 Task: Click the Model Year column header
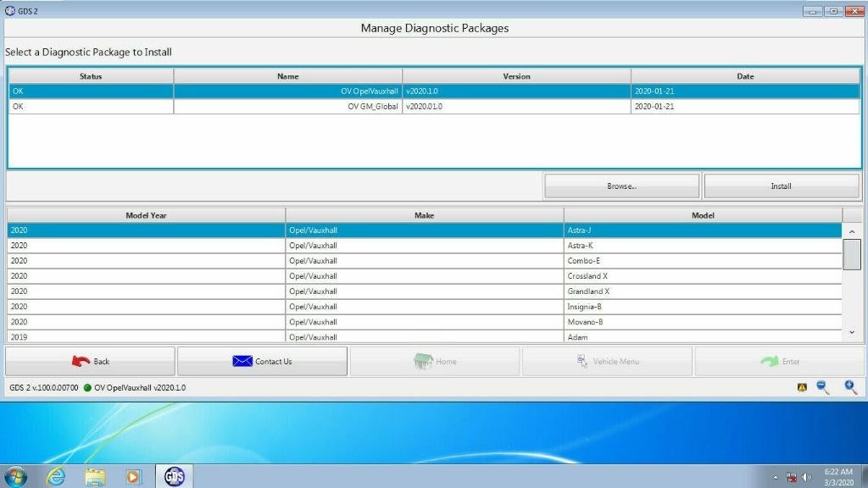pos(146,215)
